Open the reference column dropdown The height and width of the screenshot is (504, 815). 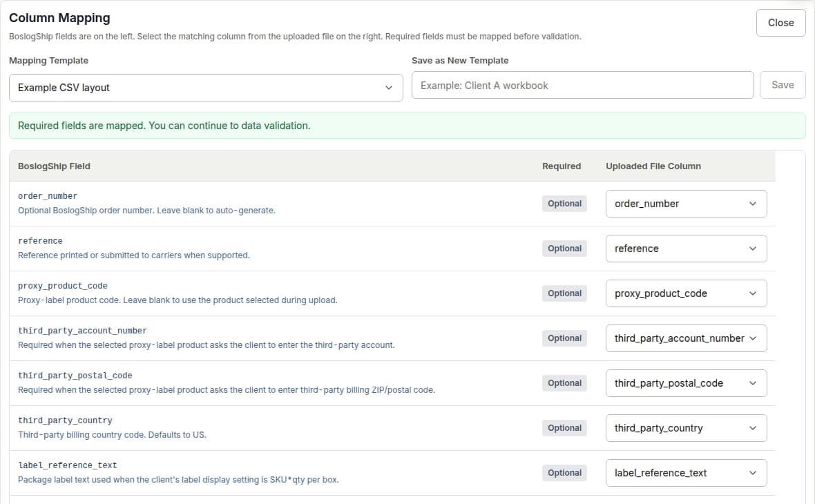pyautogui.click(x=686, y=249)
